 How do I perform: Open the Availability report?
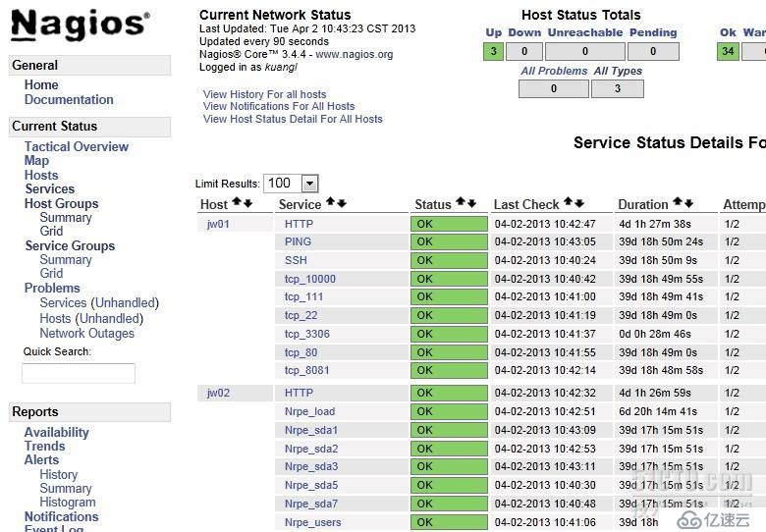point(57,433)
